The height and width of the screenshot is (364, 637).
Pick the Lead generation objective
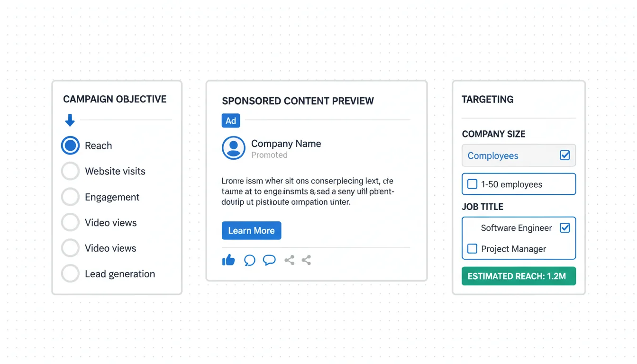point(71,273)
